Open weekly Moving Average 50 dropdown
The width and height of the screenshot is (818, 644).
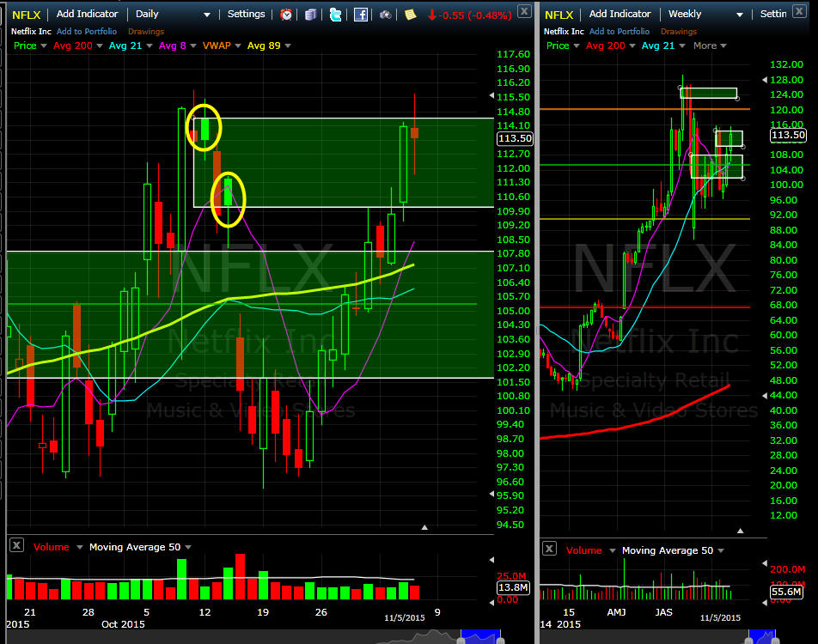point(721,550)
